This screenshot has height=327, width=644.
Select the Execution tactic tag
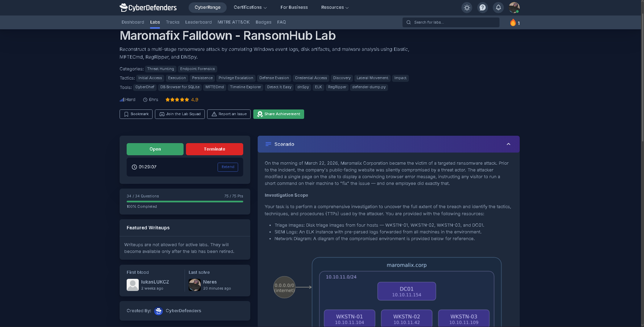(x=177, y=78)
